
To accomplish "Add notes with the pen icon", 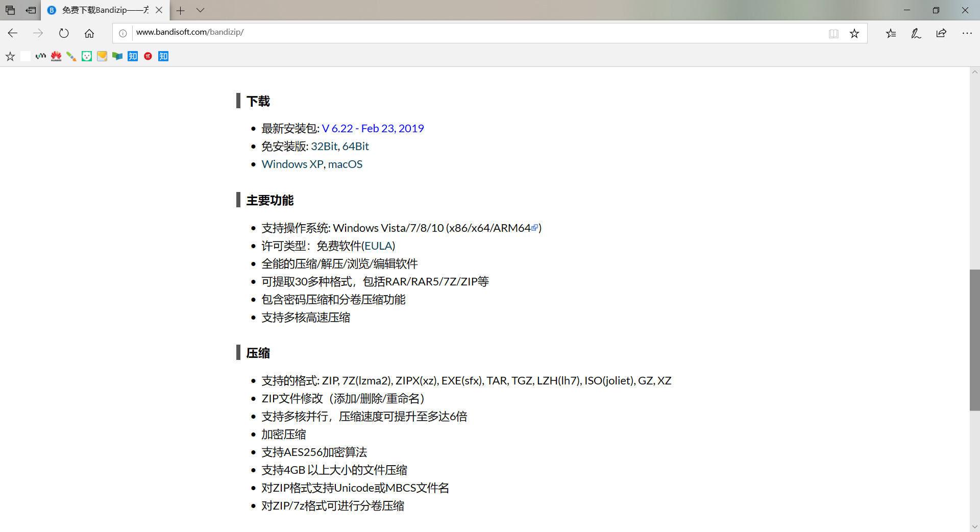I will click(916, 33).
